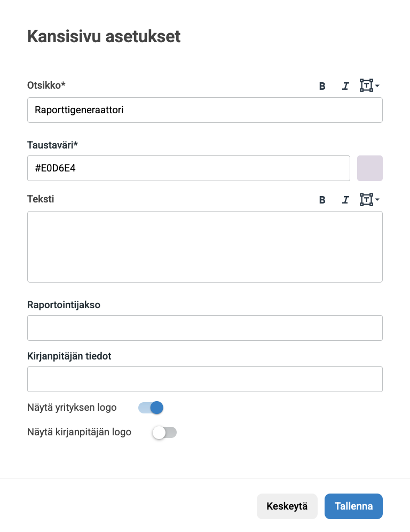This screenshot has width=410, height=532.
Task: Focus the Kirjanpitäjän tiedot field
Action: click(x=204, y=379)
